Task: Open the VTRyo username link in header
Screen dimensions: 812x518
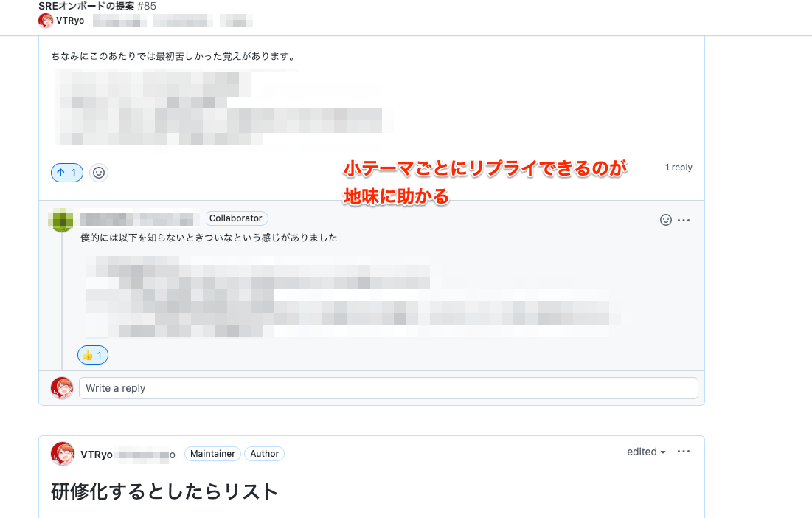Action: click(70, 21)
